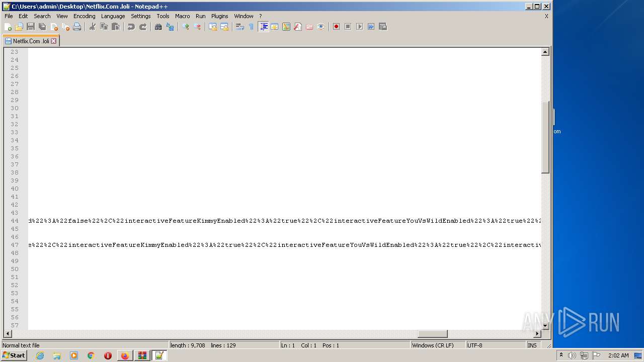Launch Internet Explorer from taskbar

(x=40, y=355)
